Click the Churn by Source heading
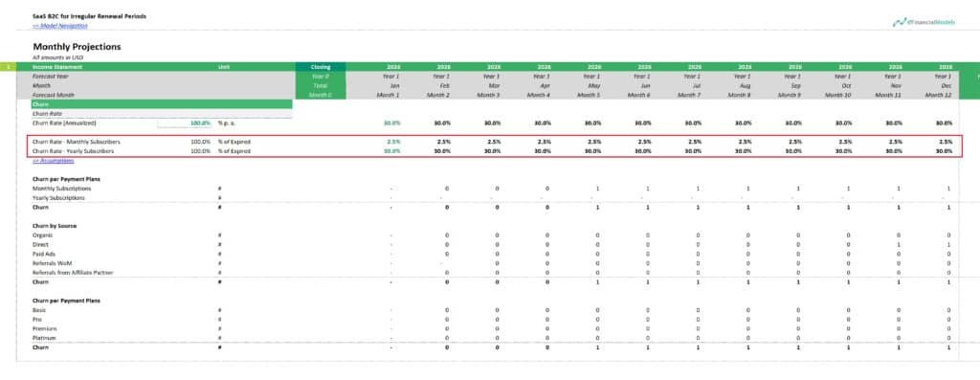The width and height of the screenshot is (980, 380). (x=55, y=226)
